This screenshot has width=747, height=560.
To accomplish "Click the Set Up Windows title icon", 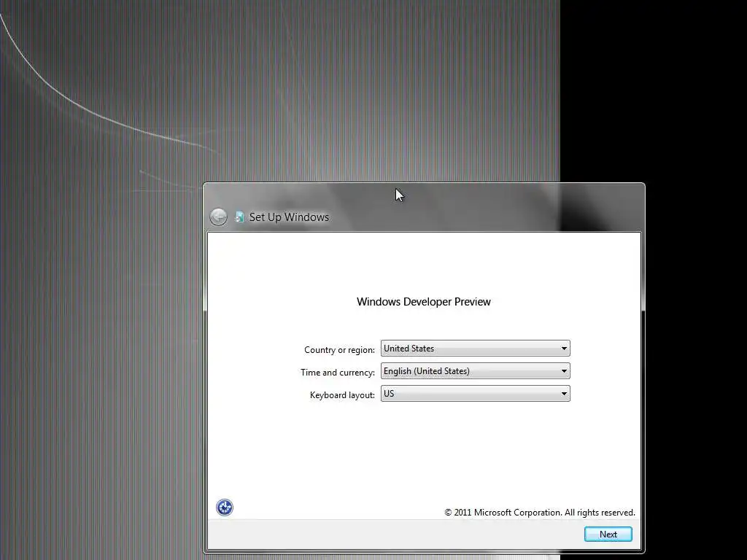I will pyautogui.click(x=239, y=217).
